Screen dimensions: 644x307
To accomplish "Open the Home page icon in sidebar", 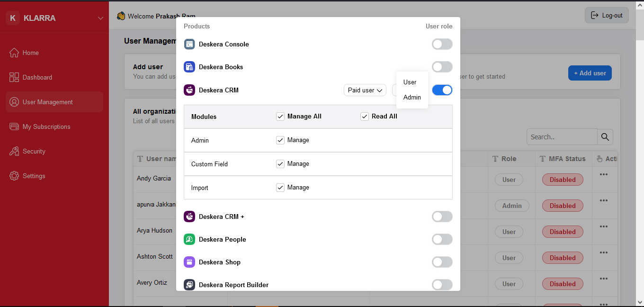I will tap(14, 53).
